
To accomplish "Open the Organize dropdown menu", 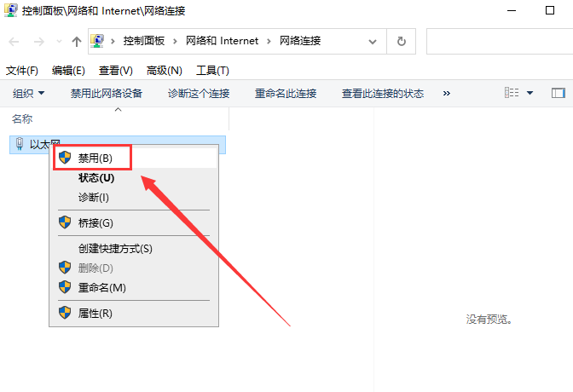I will coord(28,94).
